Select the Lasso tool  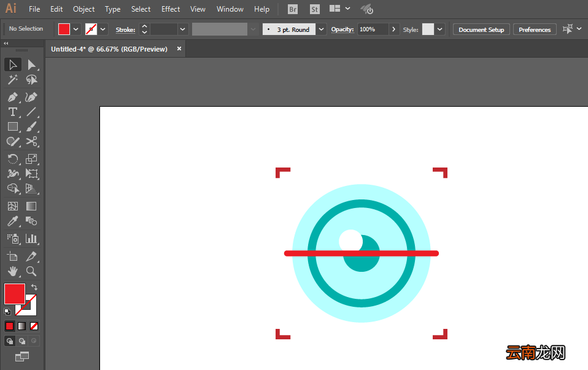pos(31,80)
